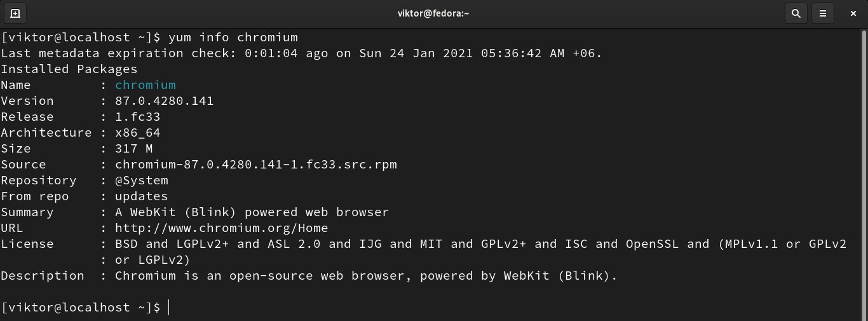Click the 317 M size value
This screenshot has height=321, width=868.
[x=133, y=149]
